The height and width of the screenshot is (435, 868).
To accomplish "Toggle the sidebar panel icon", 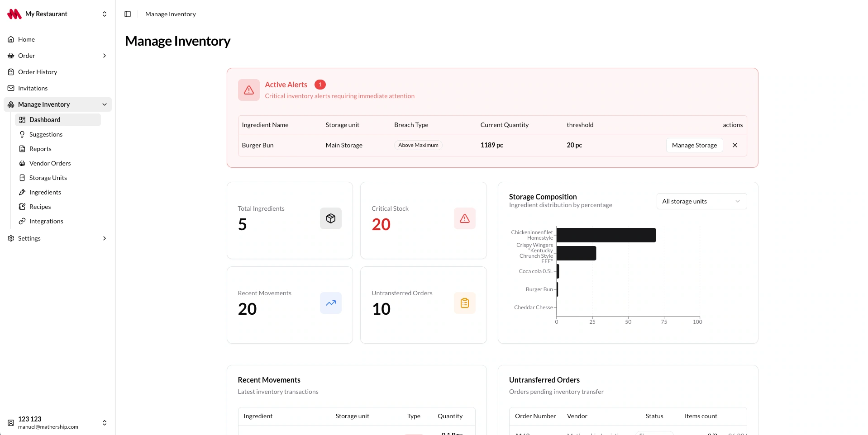I will pyautogui.click(x=128, y=14).
